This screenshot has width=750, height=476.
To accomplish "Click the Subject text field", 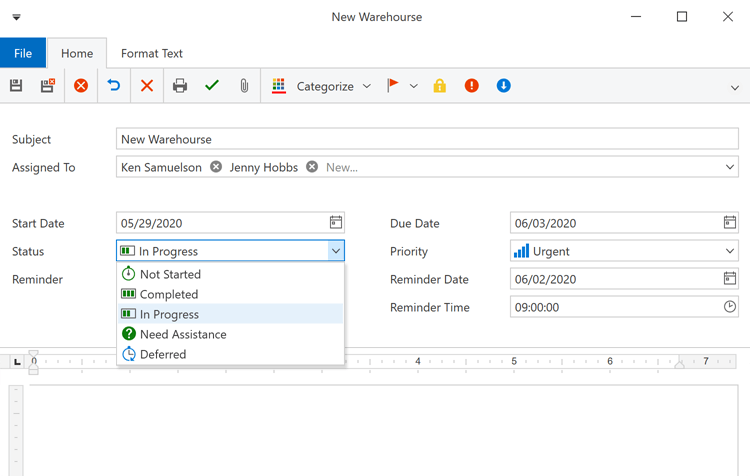I will [x=427, y=139].
